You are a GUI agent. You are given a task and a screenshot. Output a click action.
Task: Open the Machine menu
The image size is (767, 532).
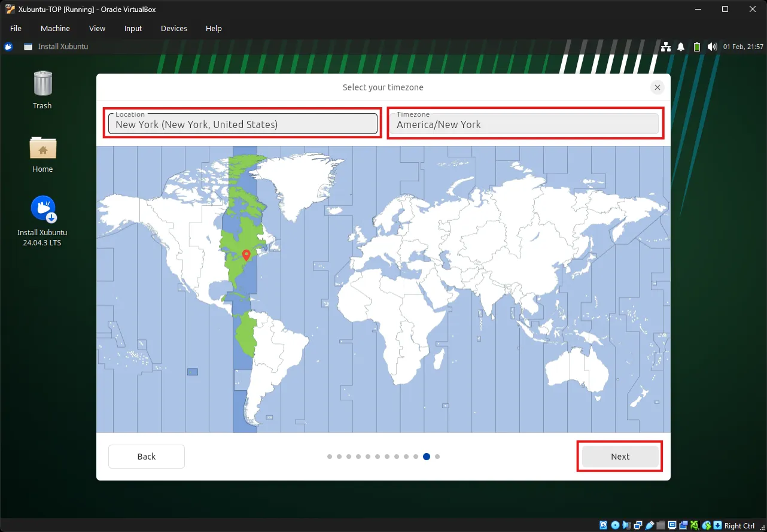click(x=55, y=28)
